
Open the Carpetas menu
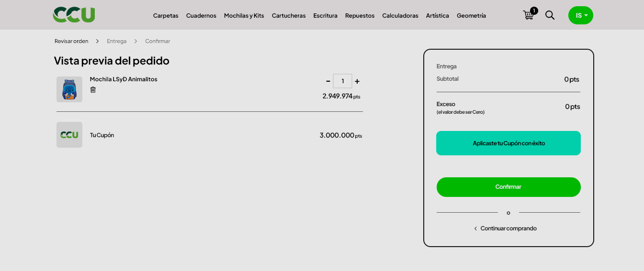point(166,15)
